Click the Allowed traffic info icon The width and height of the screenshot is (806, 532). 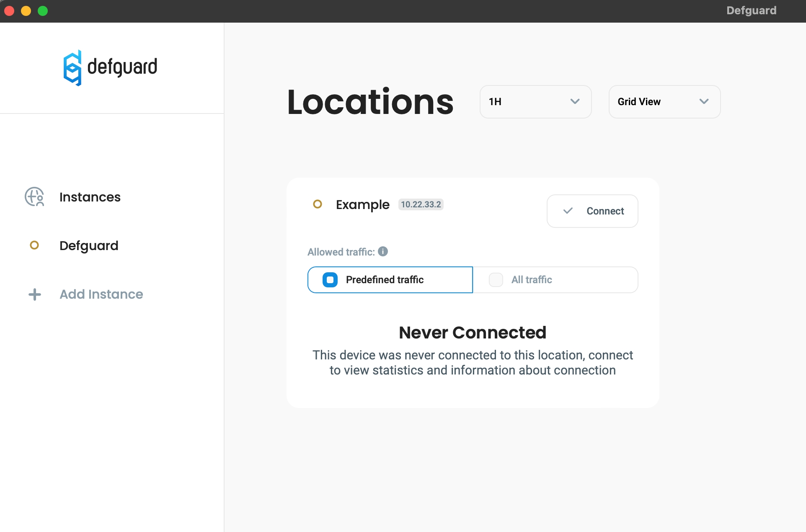[x=383, y=251]
